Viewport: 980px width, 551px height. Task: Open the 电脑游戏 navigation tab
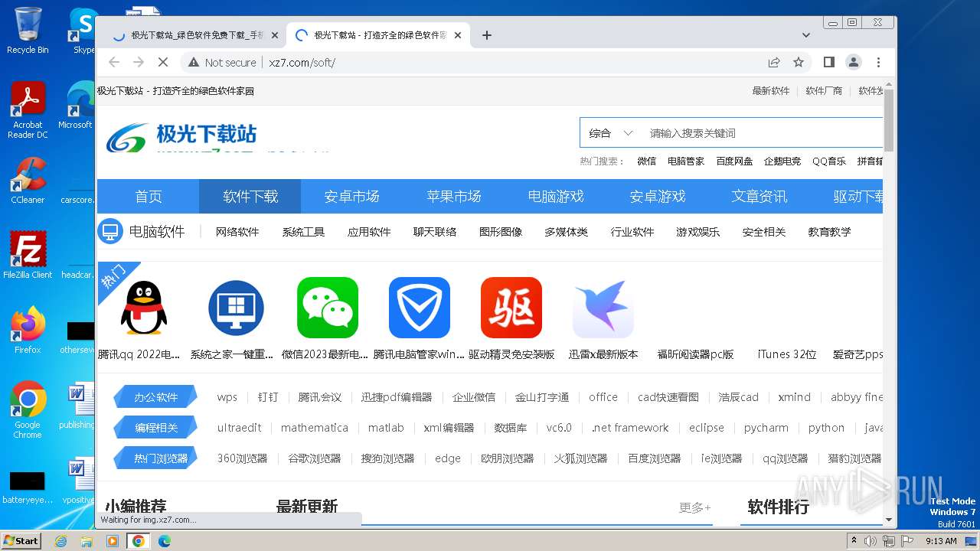tap(555, 197)
